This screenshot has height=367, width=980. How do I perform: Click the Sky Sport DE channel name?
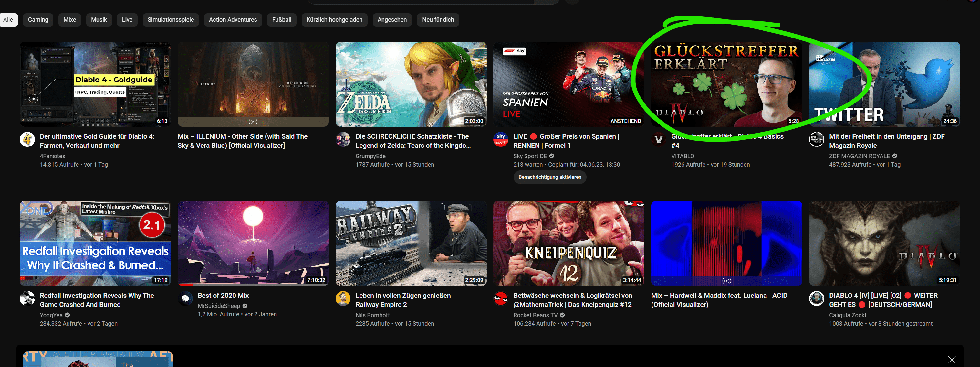click(530, 156)
